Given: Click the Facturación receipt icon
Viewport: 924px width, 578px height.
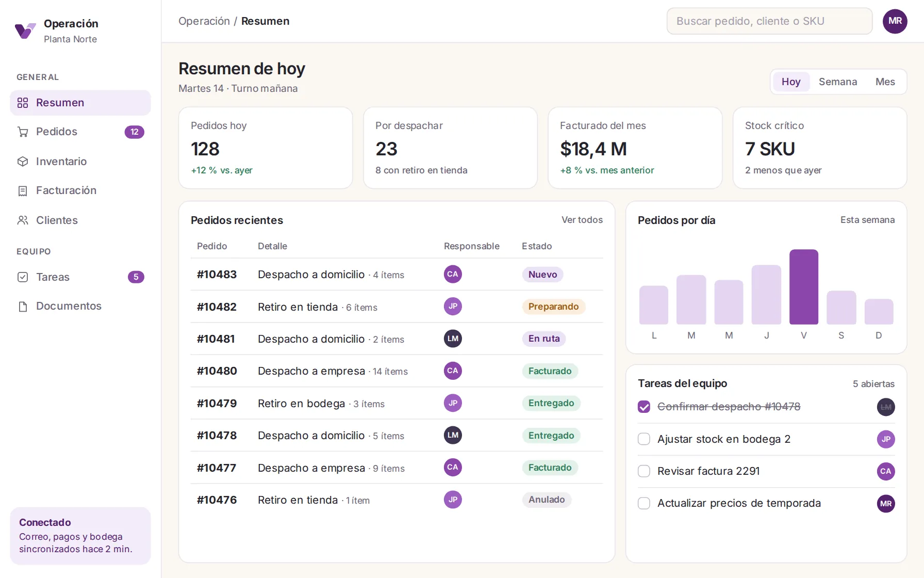Looking at the screenshot, I should (23, 191).
